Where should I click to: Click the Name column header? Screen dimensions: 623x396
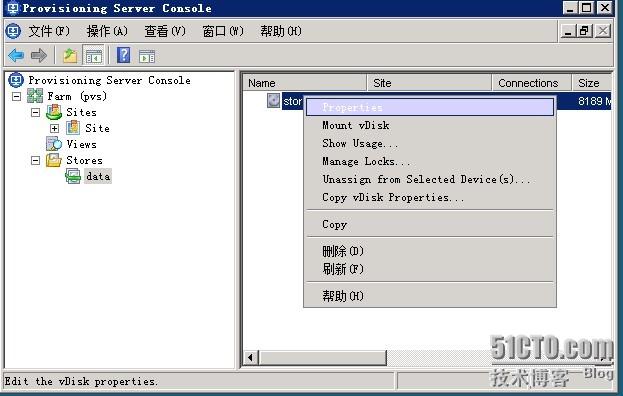[304, 83]
